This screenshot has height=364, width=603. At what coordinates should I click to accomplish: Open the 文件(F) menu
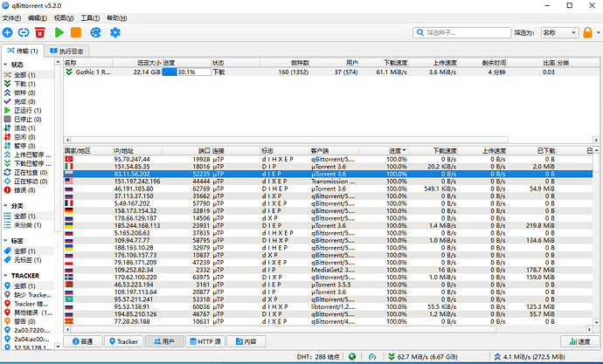[12, 18]
